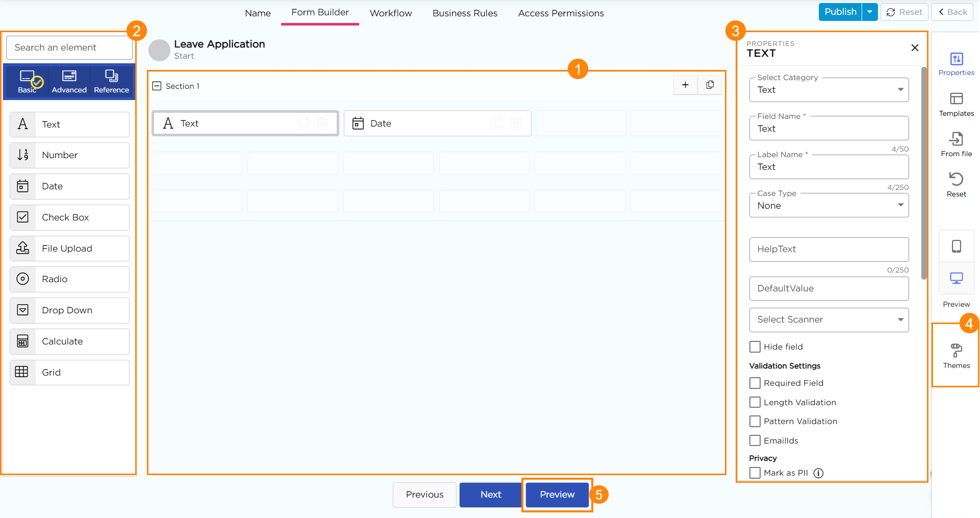Viewport: 980px width, 518px height.
Task: Select the desktop monitor preview icon
Action: coord(956,278)
